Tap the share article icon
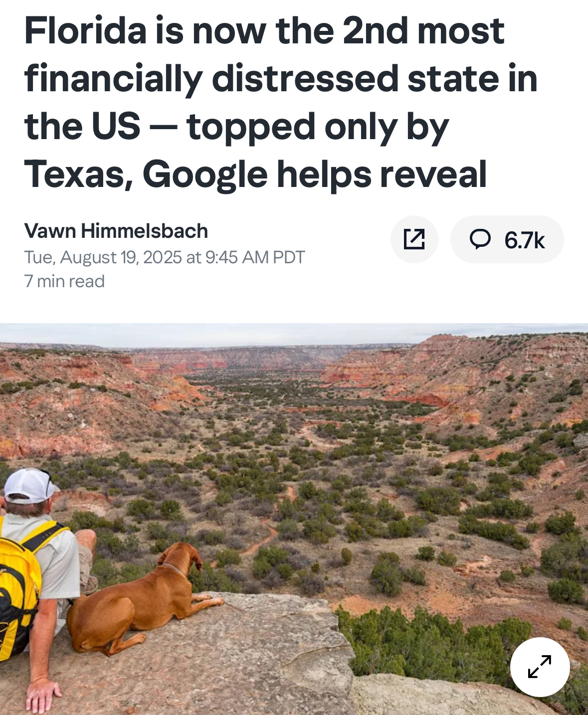Image resolution: width=588 pixels, height=715 pixels. click(x=414, y=239)
